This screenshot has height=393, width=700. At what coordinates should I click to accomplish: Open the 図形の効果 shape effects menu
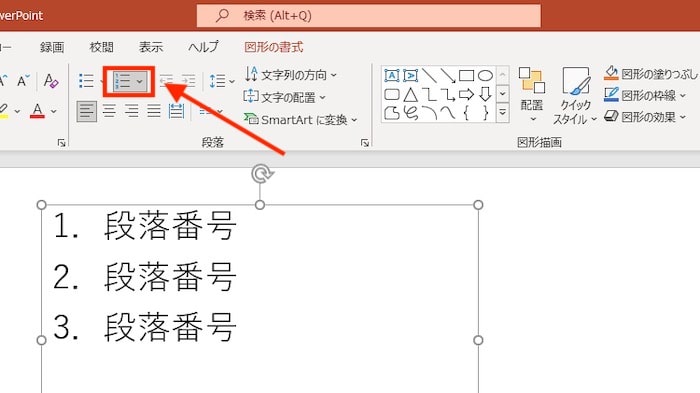645,117
